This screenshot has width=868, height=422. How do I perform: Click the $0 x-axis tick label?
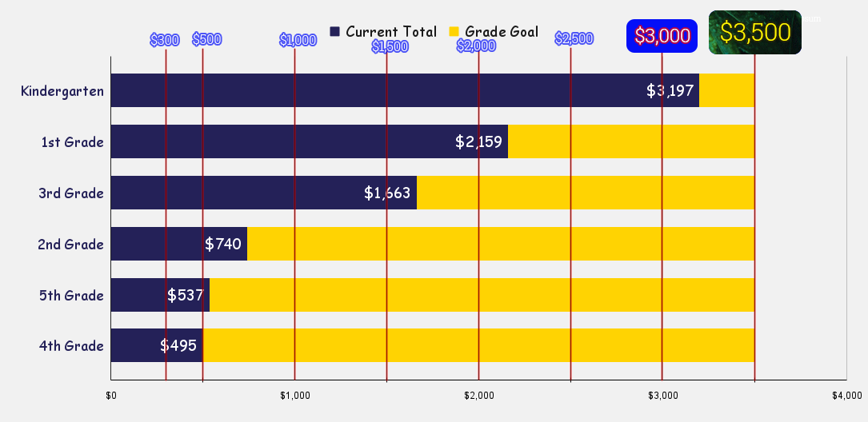111,396
